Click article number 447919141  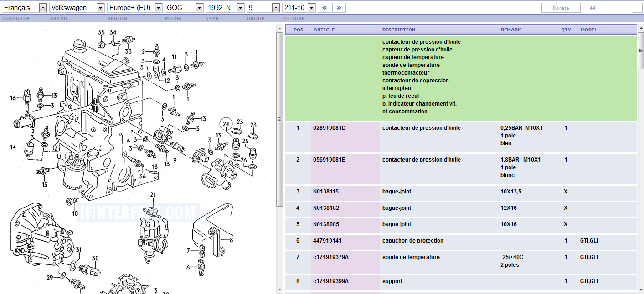[327, 241]
